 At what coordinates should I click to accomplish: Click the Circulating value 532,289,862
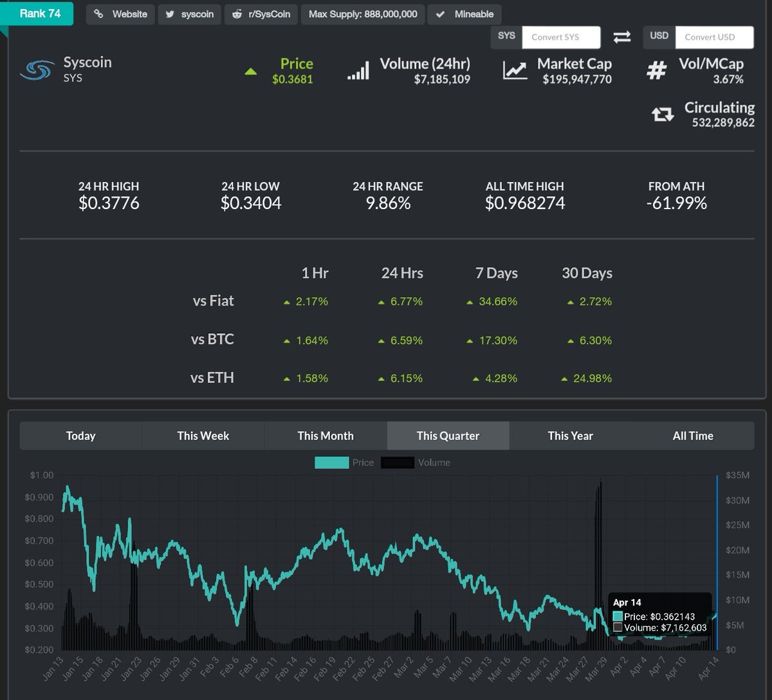point(724,122)
